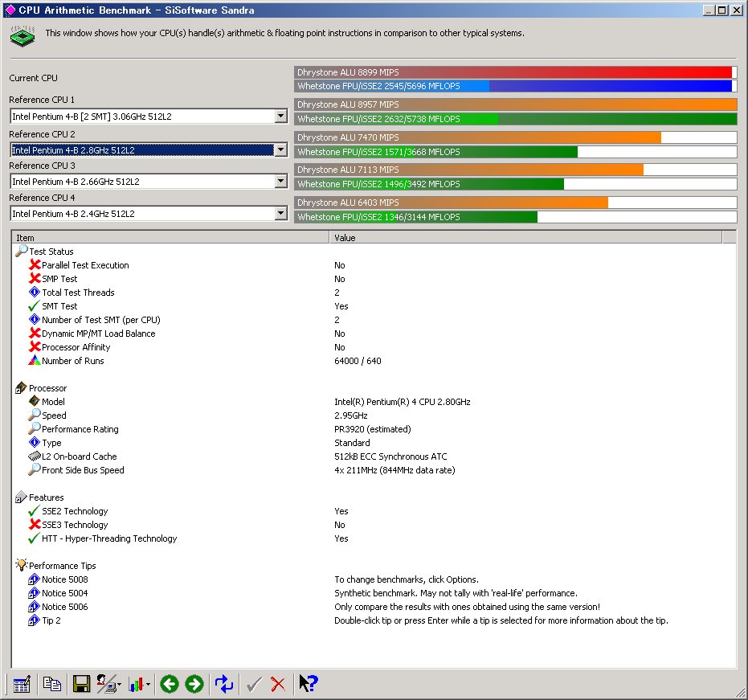Open the bar chart icon menu
The image size is (748, 700).
click(x=137, y=684)
